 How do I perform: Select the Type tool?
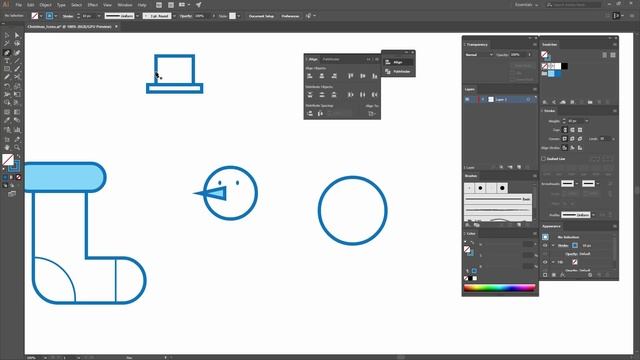[x=7, y=61]
